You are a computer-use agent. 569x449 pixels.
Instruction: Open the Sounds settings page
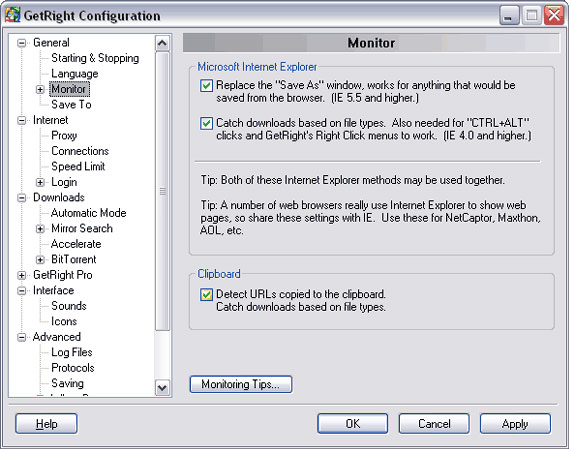click(69, 306)
